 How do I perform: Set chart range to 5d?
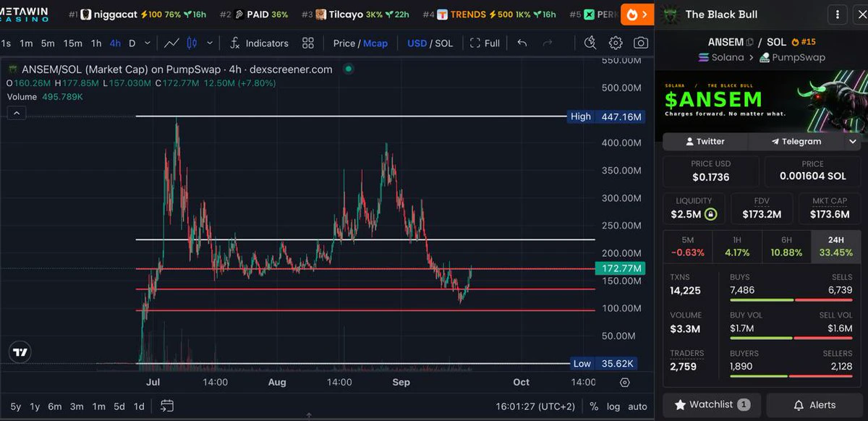[119, 406]
